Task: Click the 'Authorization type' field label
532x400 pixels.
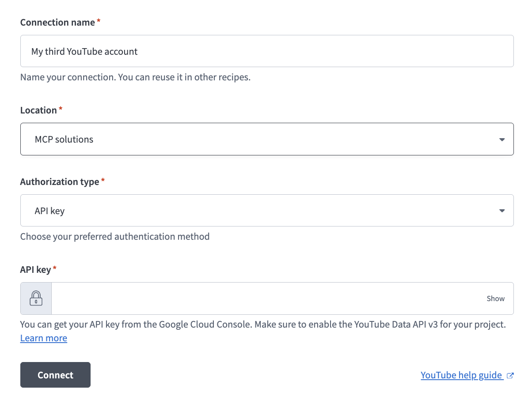Action: 60,182
